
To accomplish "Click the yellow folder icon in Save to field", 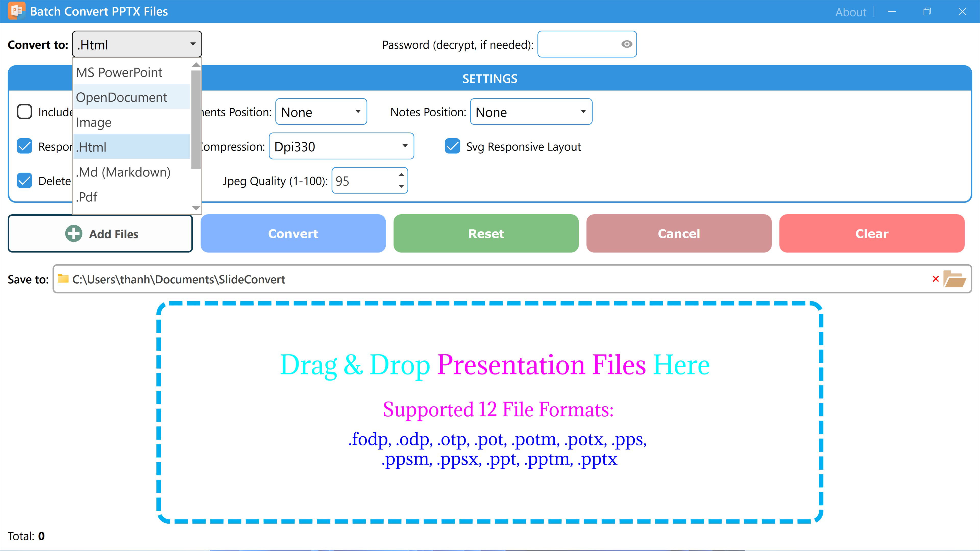I will tap(63, 279).
